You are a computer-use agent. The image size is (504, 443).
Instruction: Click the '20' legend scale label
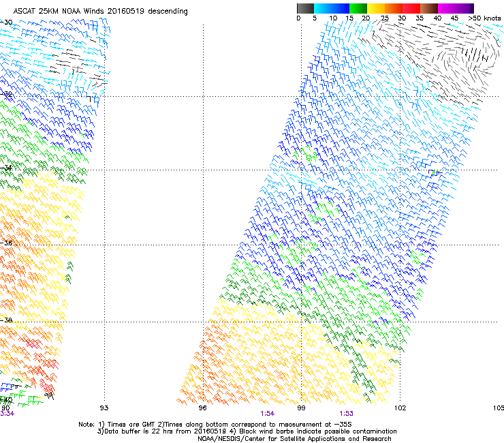[366, 18]
